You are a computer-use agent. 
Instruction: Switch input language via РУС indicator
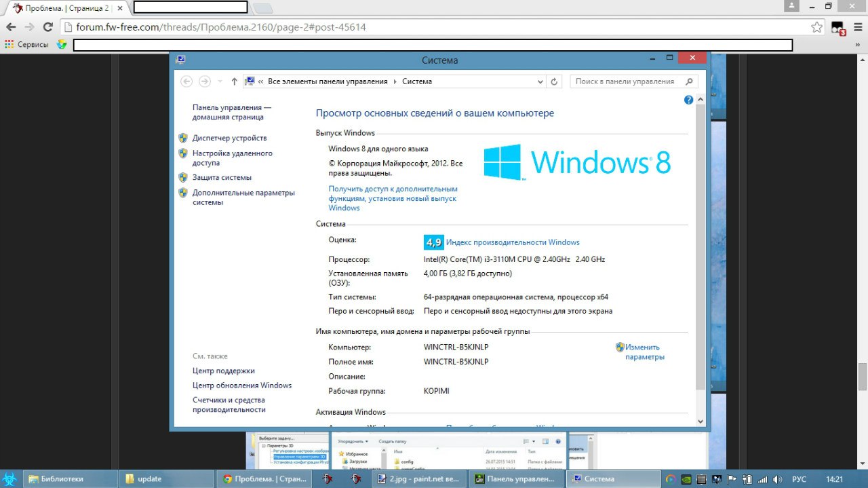(x=799, y=479)
